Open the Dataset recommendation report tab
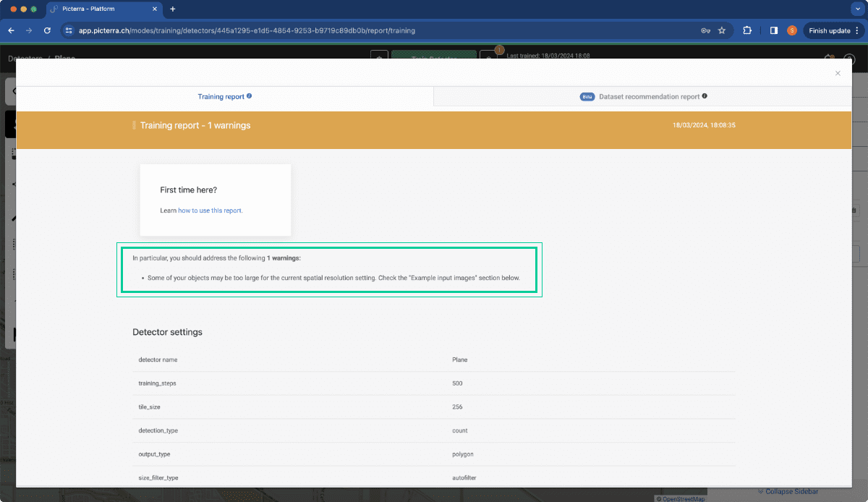The width and height of the screenshot is (868, 502). tap(643, 96)
